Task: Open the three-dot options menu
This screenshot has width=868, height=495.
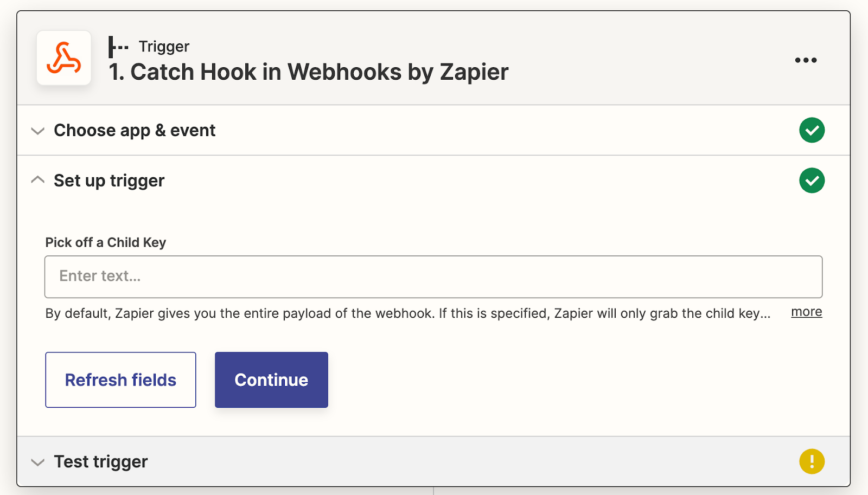Action: 805,60
